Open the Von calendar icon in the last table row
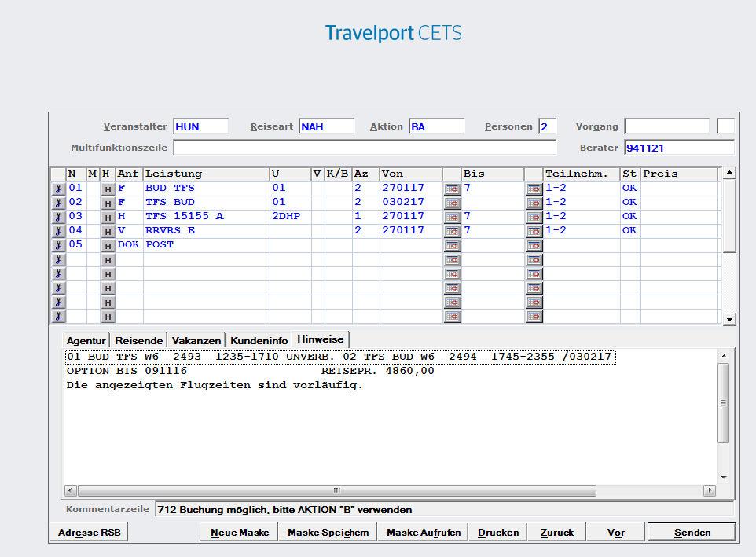The width and height of the screenshot is (756, 557). pos(452,317)
